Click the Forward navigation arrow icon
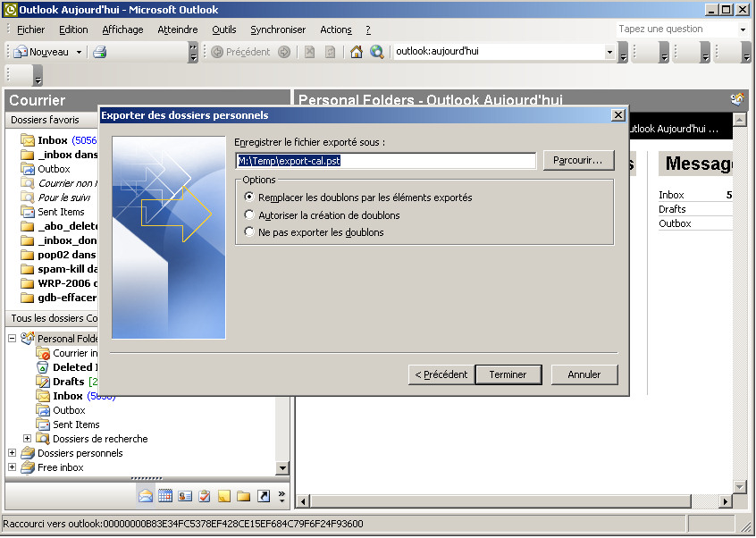The height and width of the screenshot is (538, 756). (x=284, y=52)
